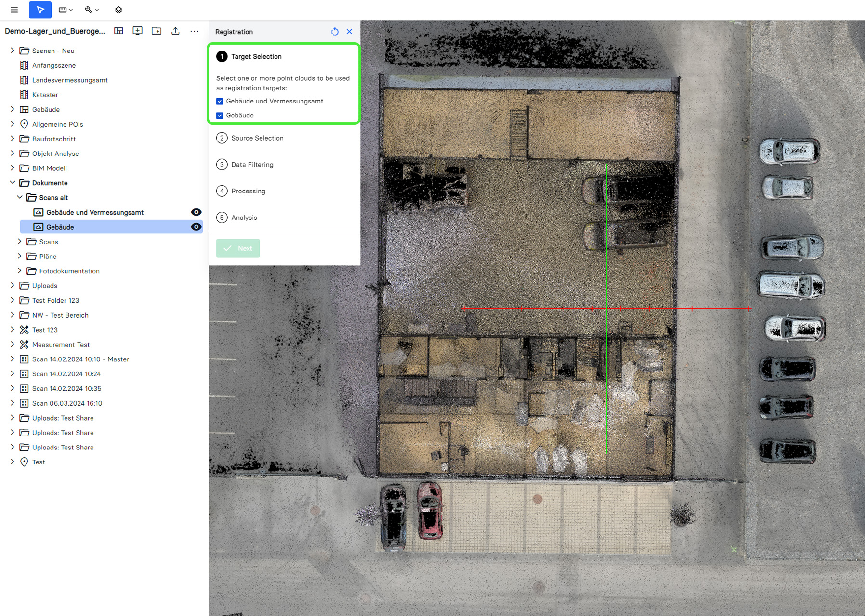Open the hamburger main menu
865x616 pixels.
click(14, 10)
